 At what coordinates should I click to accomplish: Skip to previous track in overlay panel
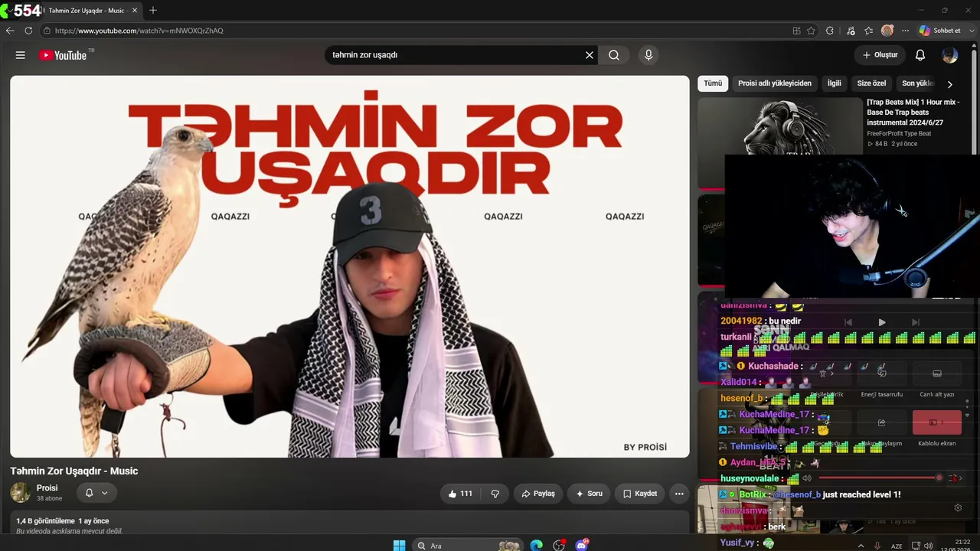pyautogui.click(x=848, y=323)
